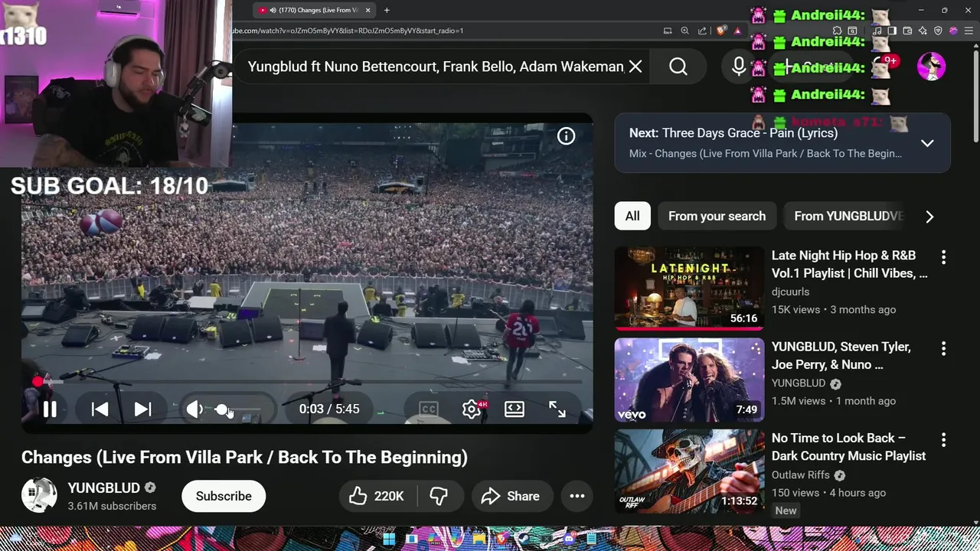Open the Late Night Hip Hop thumbnail
The height and width of the screenshot is (551, 980).
coord(689,288)
